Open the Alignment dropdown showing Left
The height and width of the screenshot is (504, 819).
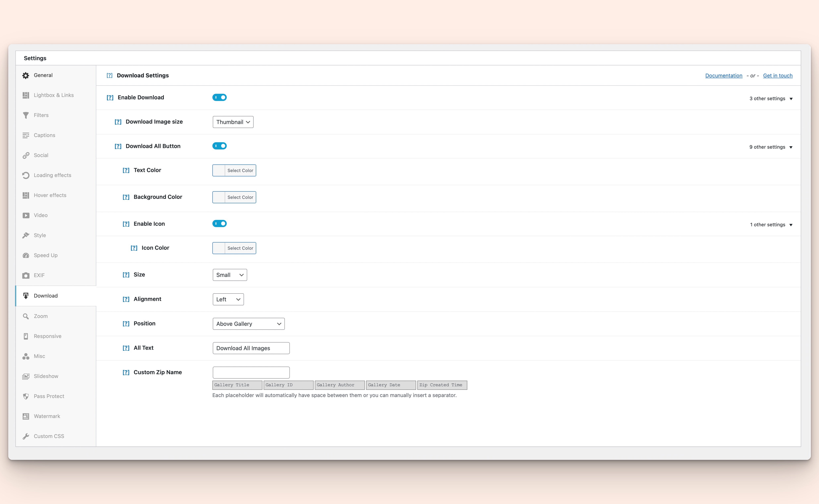(x=228, y=299)
